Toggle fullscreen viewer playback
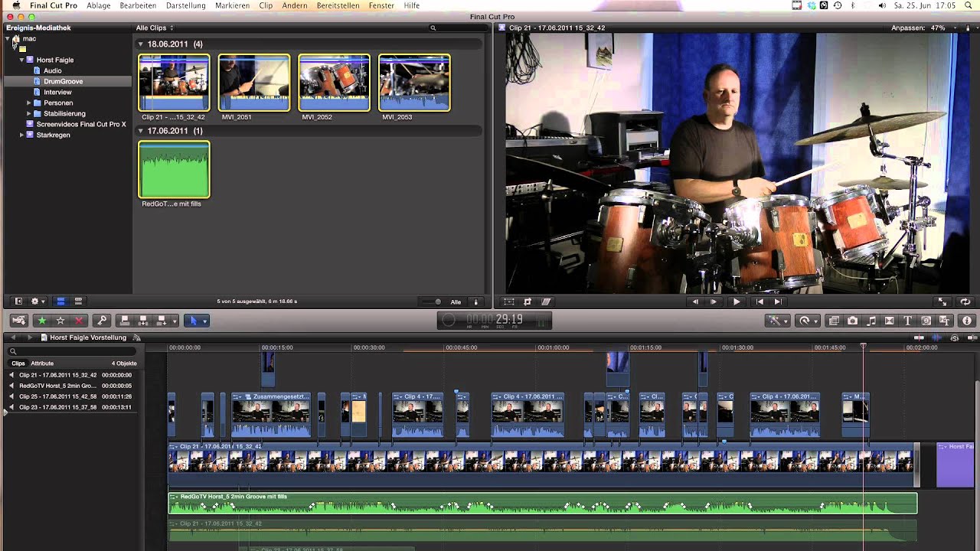The height and width of the screenshot is (551, 980). click(942, 302)
